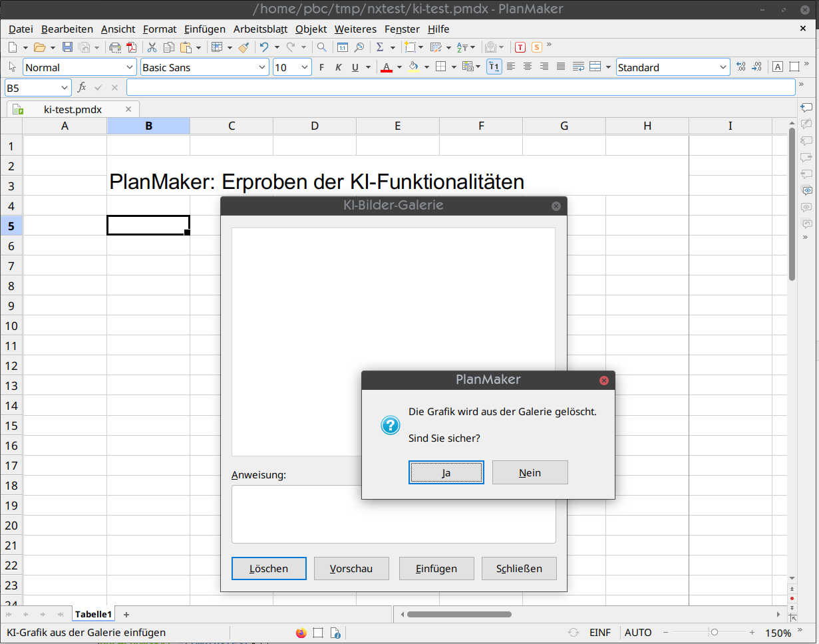
Task: Open the Objekt menu
Action: pyautogui.click(x=311, y=29)
